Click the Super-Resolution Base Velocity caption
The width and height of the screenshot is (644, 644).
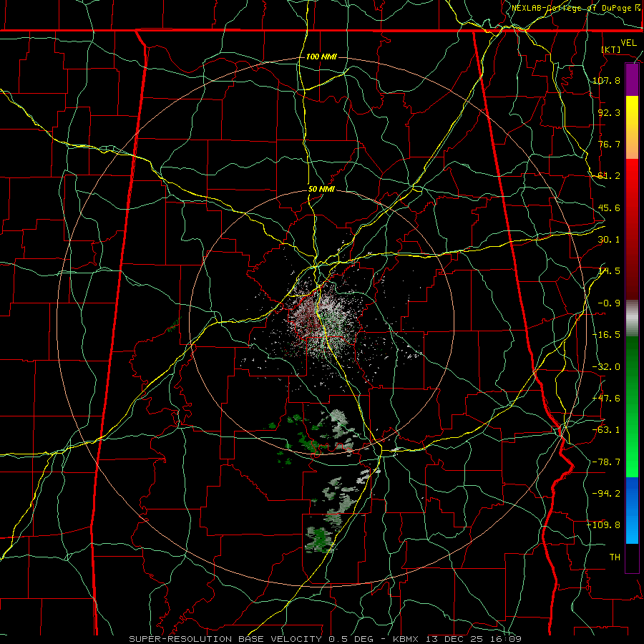point(326,639)
